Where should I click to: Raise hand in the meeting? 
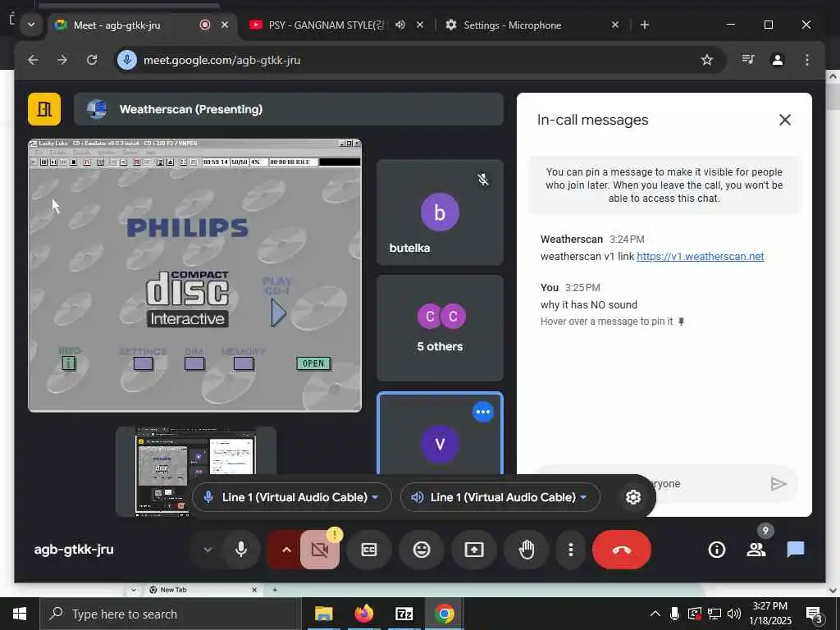(x=527, y=549)
